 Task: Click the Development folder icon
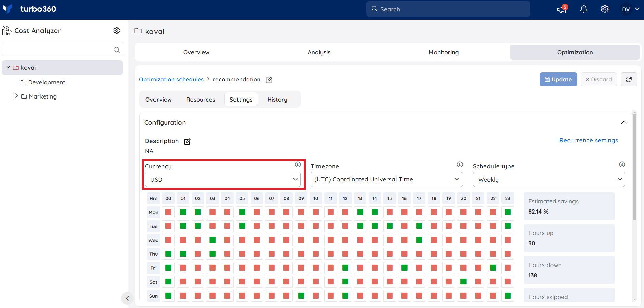point(23,82)
